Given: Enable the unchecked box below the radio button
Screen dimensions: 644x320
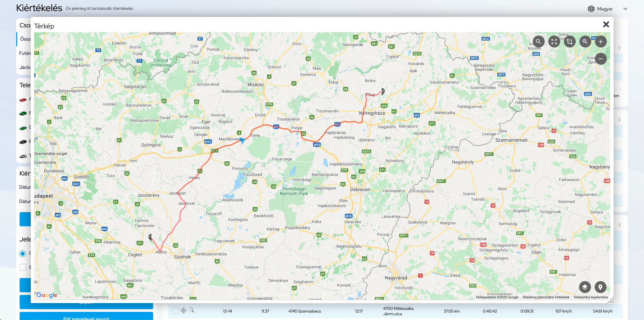Looking at the screenshot, I should [x=23, y=267].
